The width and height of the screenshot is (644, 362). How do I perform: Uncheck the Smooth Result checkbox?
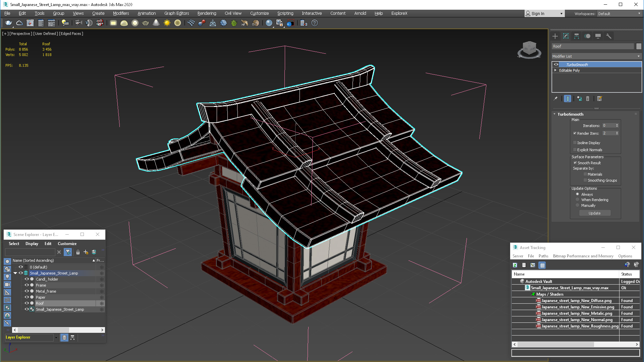[575, 163]
